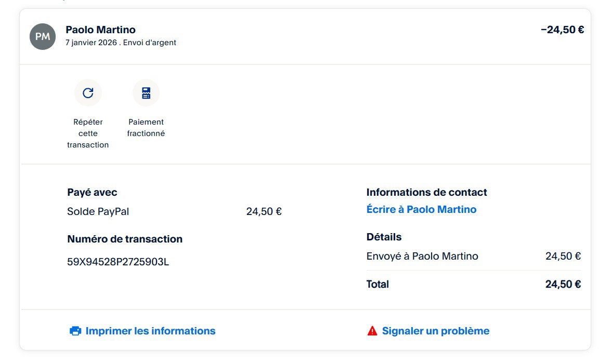Click the printer icon
The image size is (599, 364).
[75, 331]
